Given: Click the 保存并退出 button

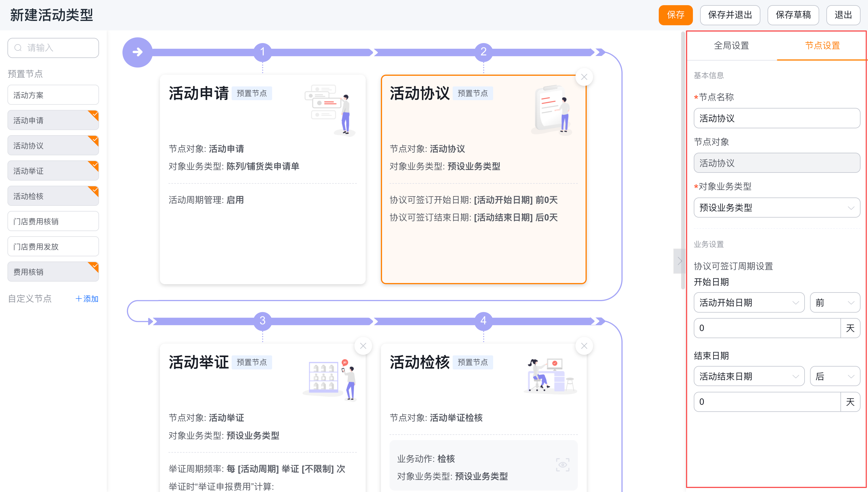Looking at the screenshot, I should 730,15.
